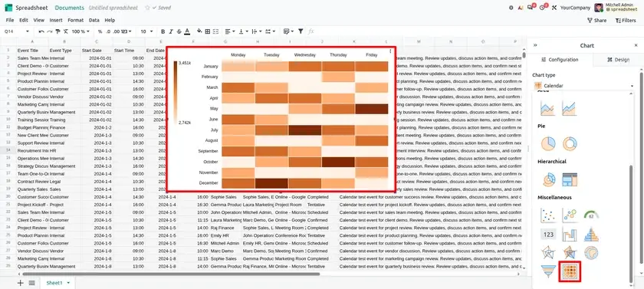Switch to the Configuration tab
644x289 pixels.
pos(560,60)
